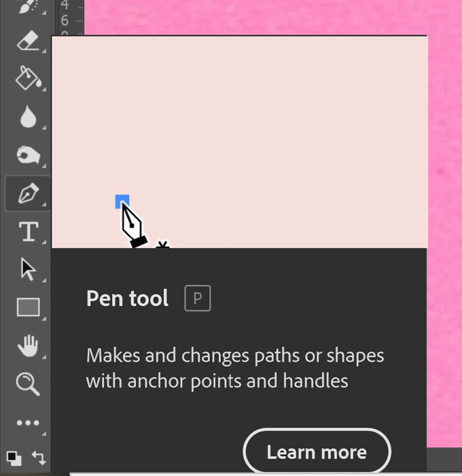The image size is (462, 476).
Task: Click the tooltip description about paths
Action: (x=235, y=368)
